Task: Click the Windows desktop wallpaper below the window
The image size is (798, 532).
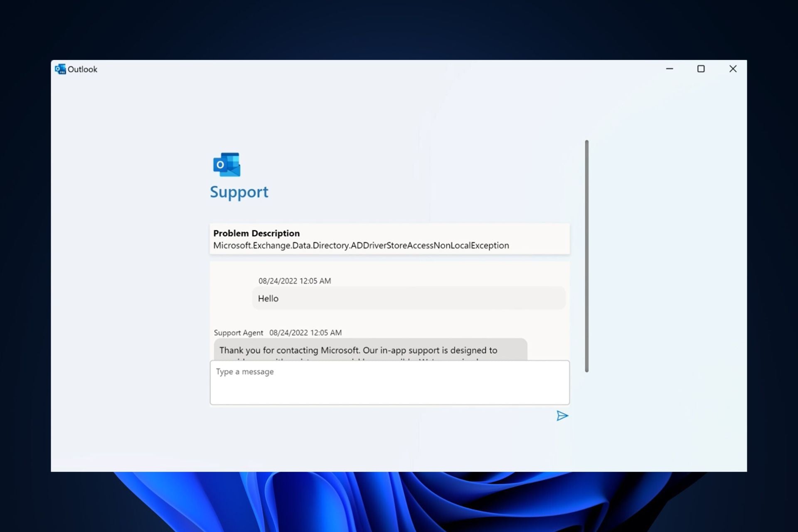Action: coord(399,503)
